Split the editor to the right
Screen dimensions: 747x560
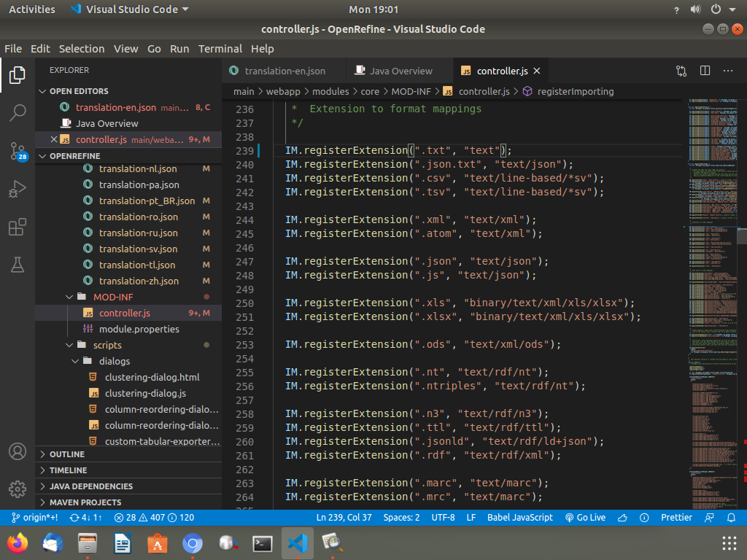tap(705, 71)
